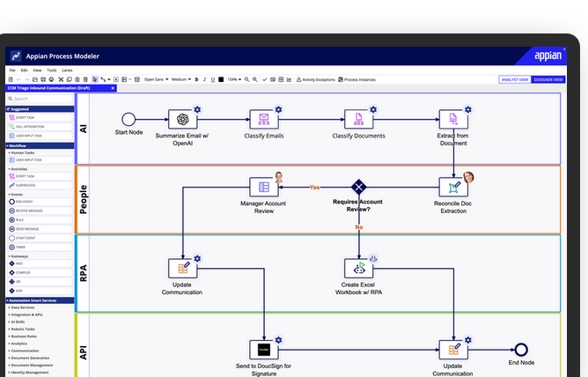The height and width of the screenshot is (377, 588).
Task: Open the Edit menu
Action: pyautogui.click(x=24, y=70)
